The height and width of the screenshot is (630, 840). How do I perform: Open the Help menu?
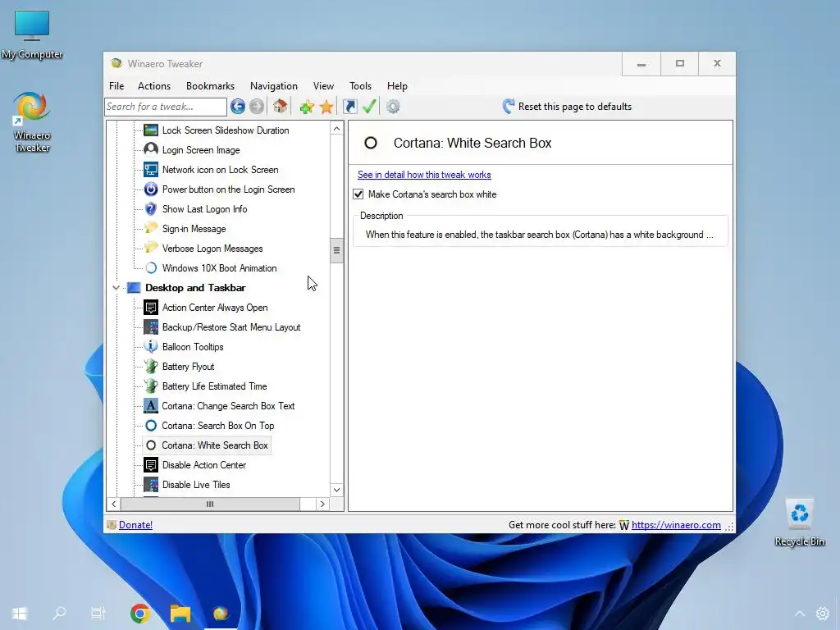click(398, 85)
